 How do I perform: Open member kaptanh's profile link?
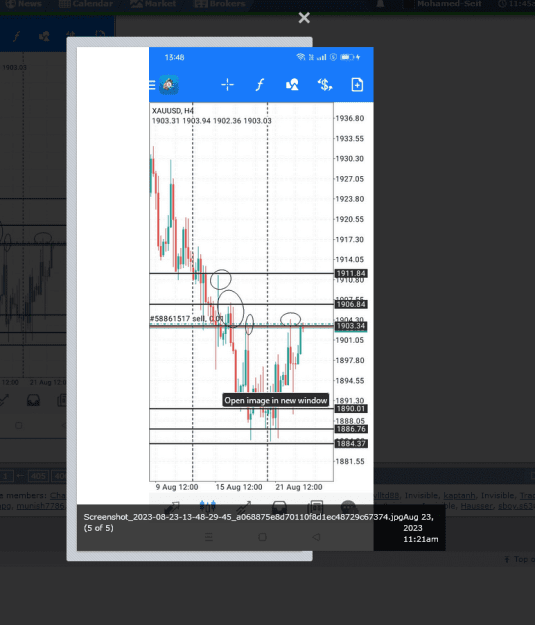pyautogui.click(x=459, y=495)
